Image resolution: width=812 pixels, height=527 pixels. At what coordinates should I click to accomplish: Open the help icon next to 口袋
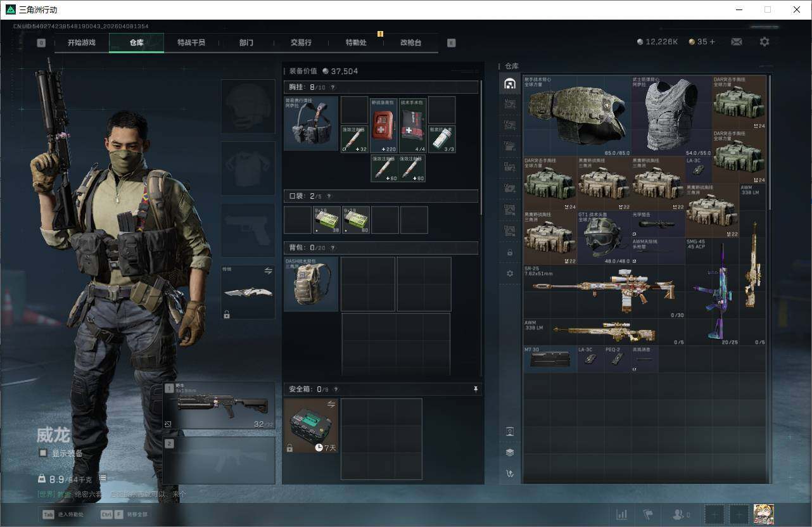(x=329, y=196)
